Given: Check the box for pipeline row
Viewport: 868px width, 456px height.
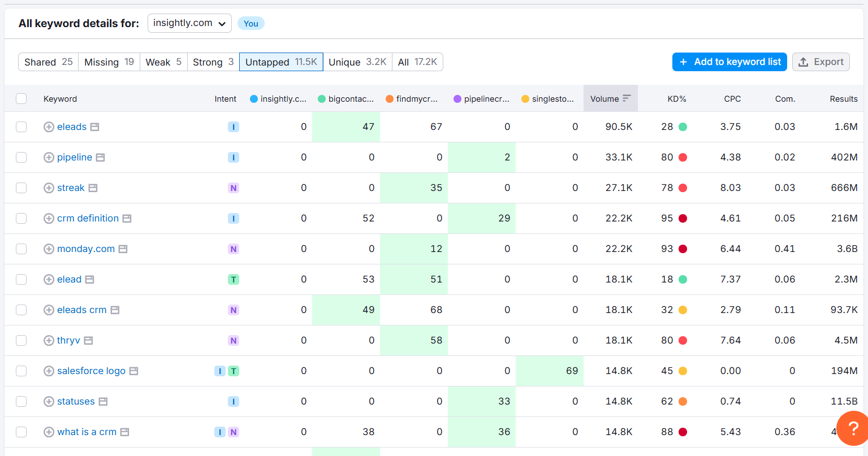Looking at the screenshot, I should 21,158.
